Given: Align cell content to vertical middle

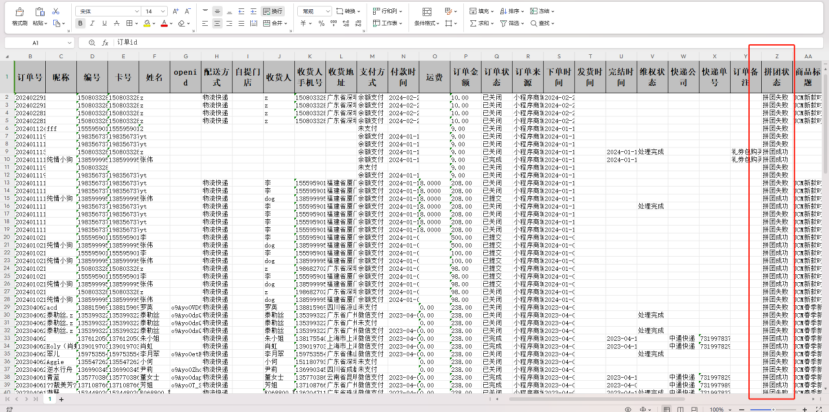Looking at the screenshot, I should pos(217,11).
